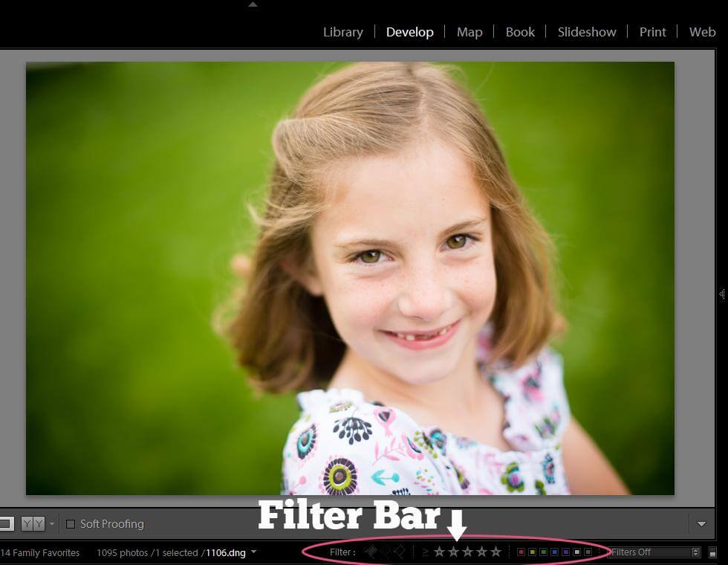Filter by two star rating
The width and height of the screenshot is (728, 565).
454,552
